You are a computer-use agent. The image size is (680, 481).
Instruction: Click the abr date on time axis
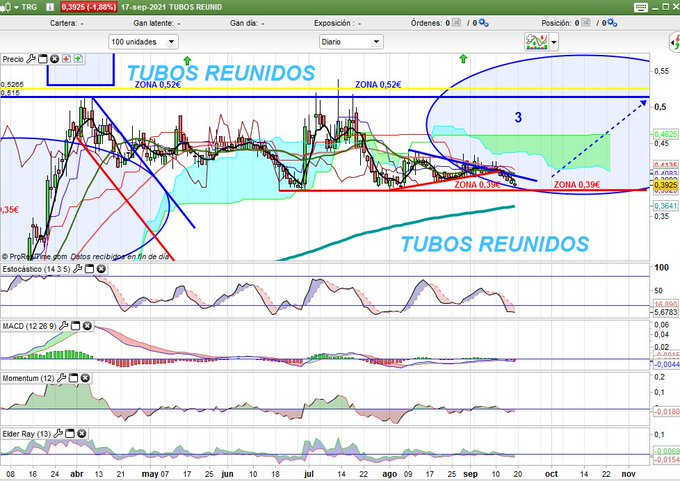click(77, 474)
